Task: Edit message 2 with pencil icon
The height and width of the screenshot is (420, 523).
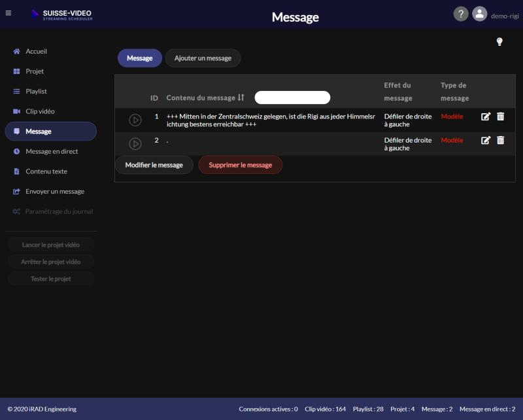Action: coord(486,140)
